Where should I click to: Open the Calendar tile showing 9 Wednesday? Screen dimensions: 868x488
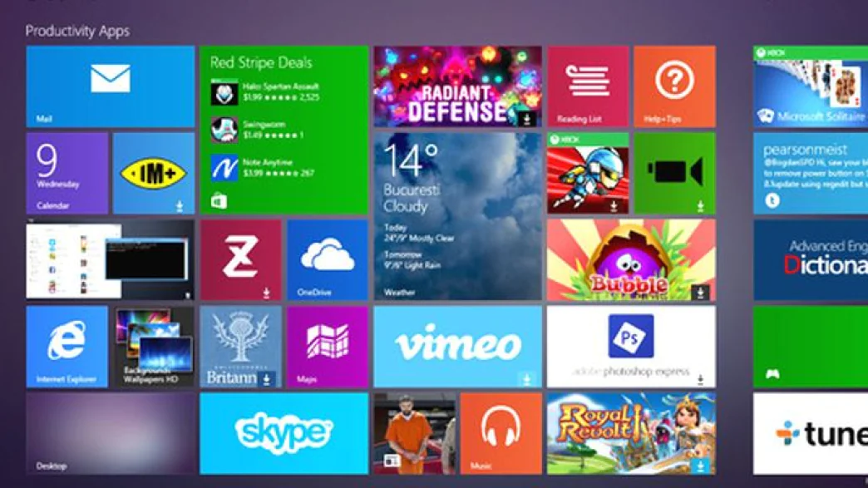pos(67,173)
